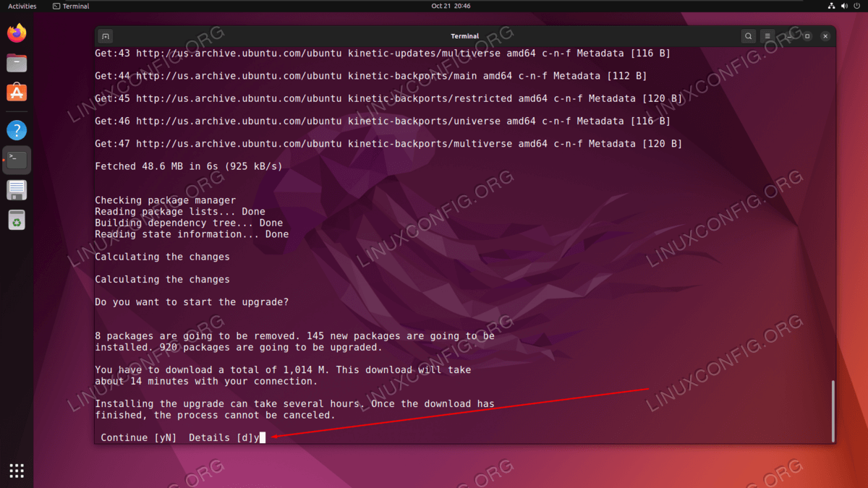Maximize the Terminal window

pos(807,36)
